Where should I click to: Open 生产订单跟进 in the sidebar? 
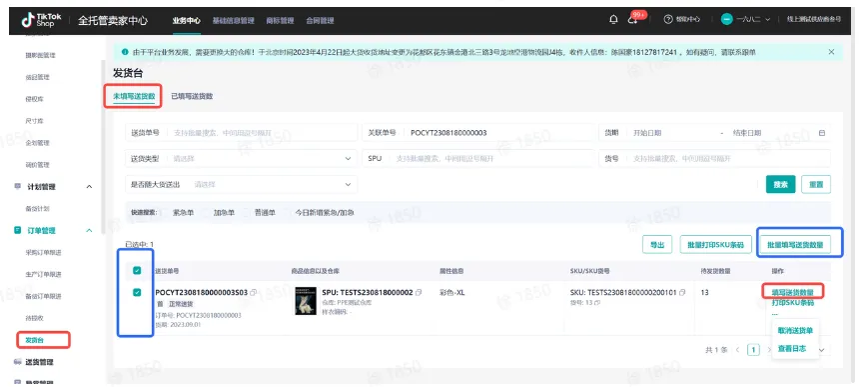[43, 274]
